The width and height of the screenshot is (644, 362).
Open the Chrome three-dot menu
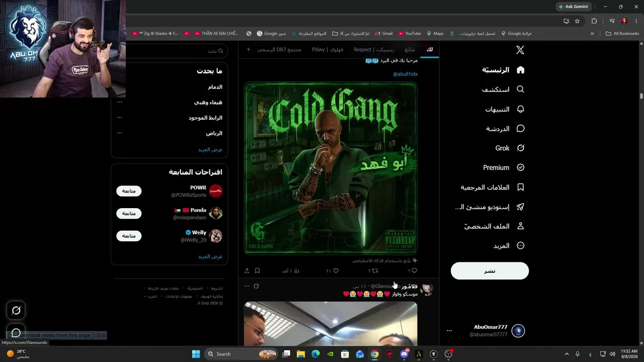coord(636,21)
